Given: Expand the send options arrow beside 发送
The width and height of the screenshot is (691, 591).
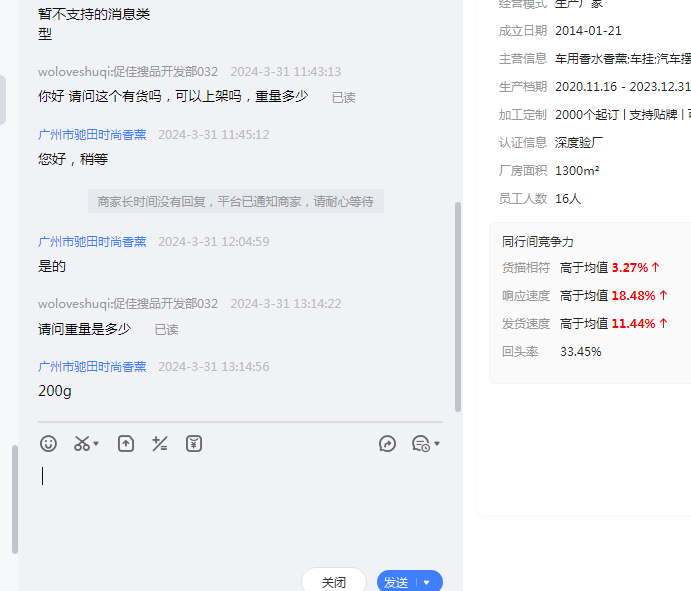Looking at the screenshot, I should [427, 582].
